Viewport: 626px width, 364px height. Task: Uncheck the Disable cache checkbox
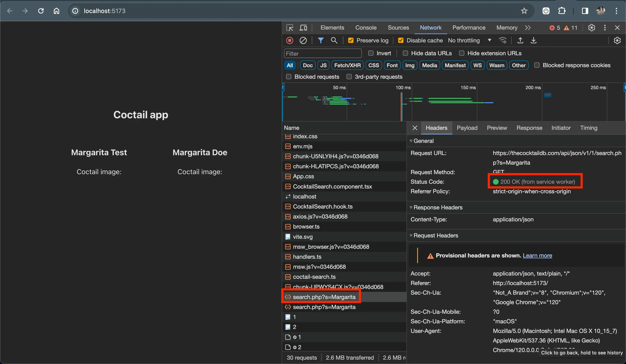(400, 40)
